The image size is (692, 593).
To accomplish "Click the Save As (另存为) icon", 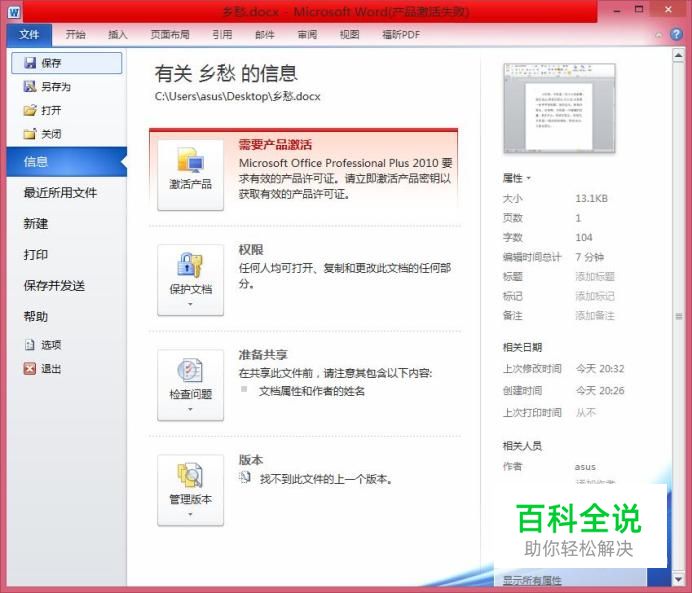I will [30, 86].
